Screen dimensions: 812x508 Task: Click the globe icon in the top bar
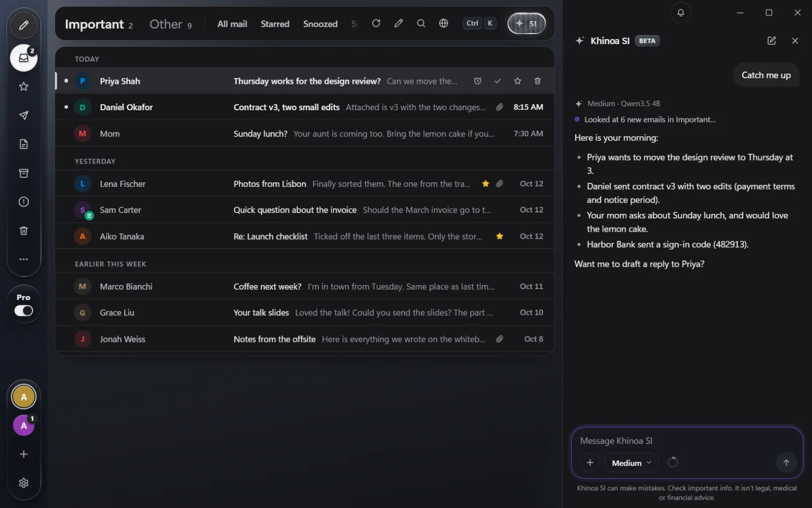click(444, 23)
